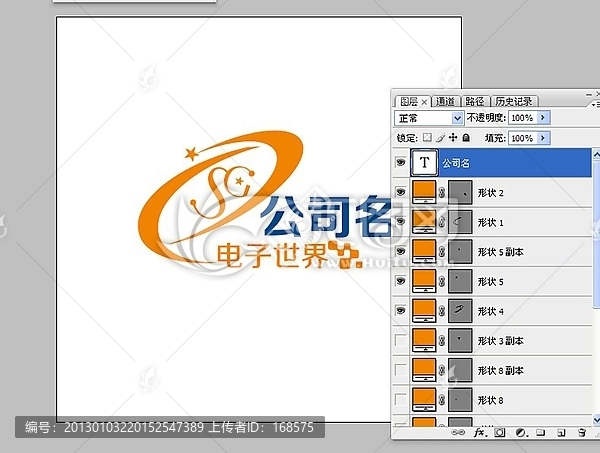
Task: Switch to the 历史记录 tab
Action: coord(514,101)
